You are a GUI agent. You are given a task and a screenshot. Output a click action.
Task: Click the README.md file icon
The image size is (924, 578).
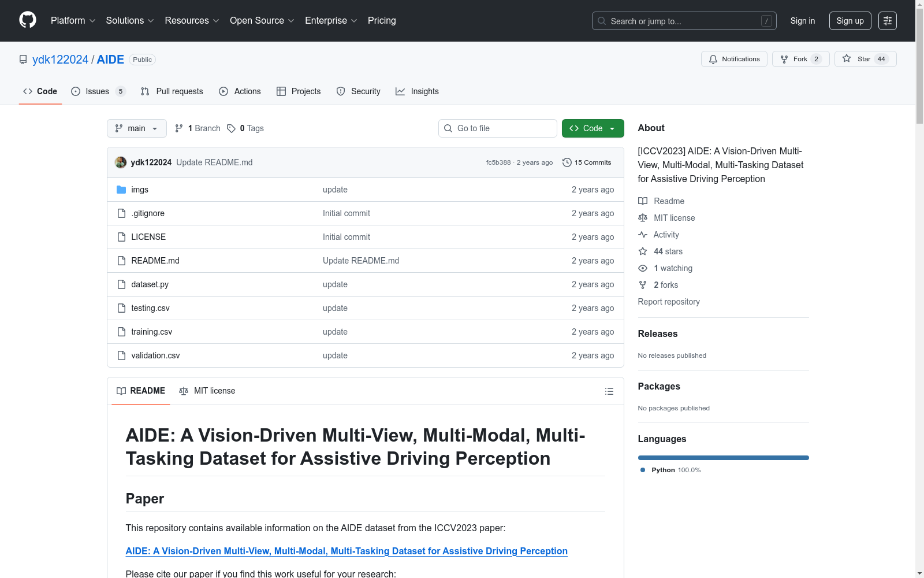pyautogui.click(x=121, y=261)
